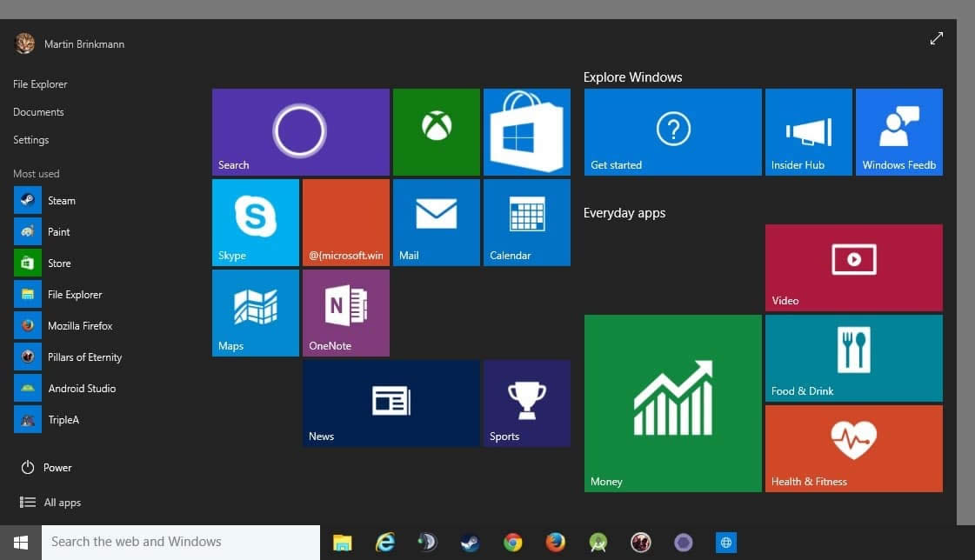Open the Money tile
975x560 pixels.
(672, 402)
